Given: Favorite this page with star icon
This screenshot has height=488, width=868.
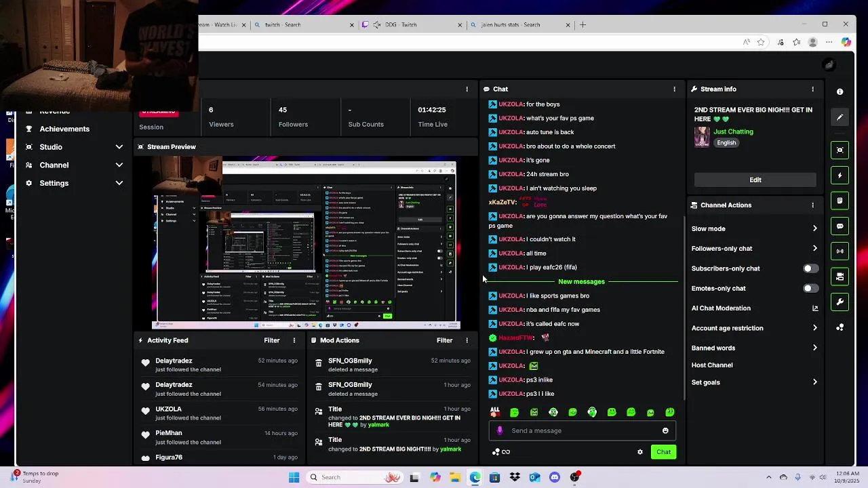Looking at the screenshot, I should tap(761, 42).
